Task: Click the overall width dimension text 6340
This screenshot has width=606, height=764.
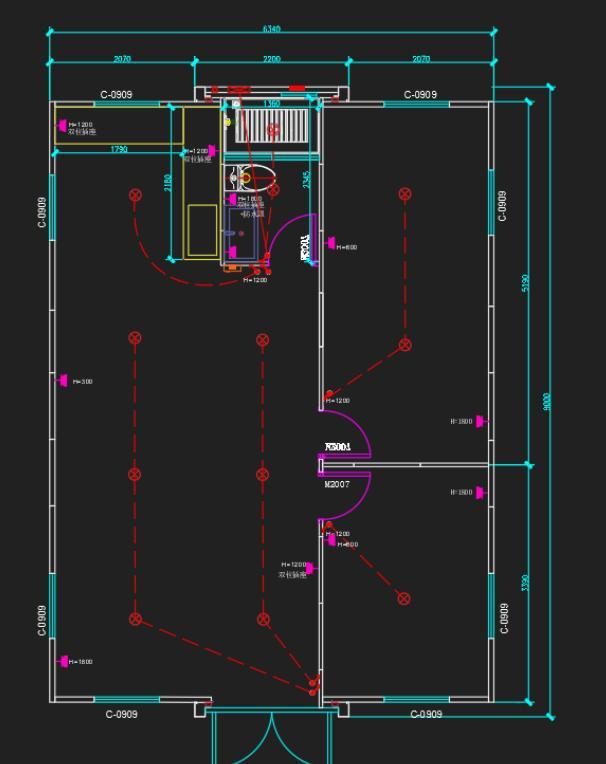Action: pyautogui.click(x=271, y=29)
